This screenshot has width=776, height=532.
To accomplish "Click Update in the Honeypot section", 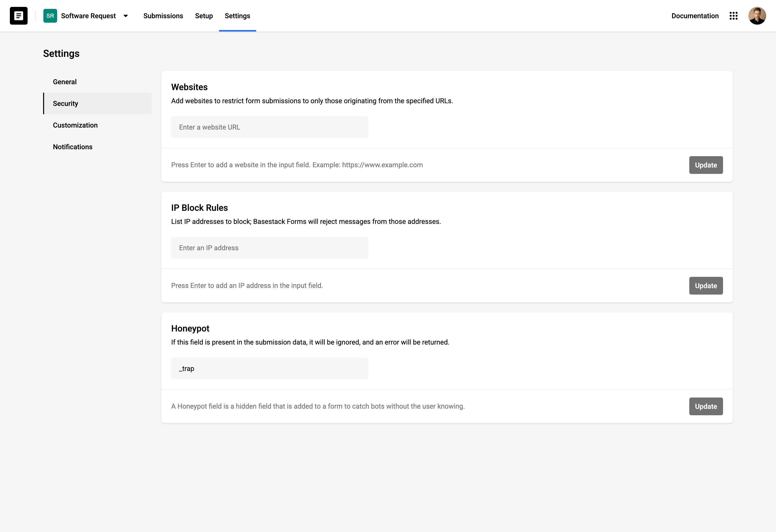I will pos(706,406).
